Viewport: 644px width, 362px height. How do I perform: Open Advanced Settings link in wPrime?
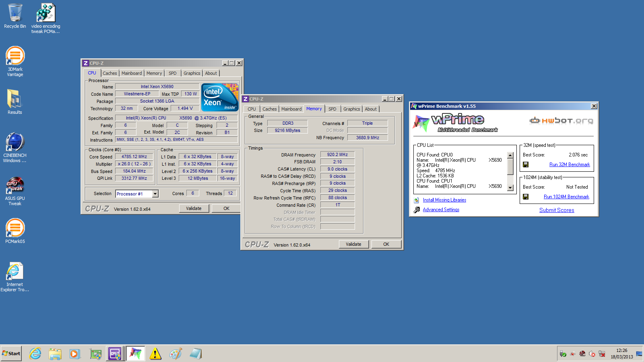(441, 210)
